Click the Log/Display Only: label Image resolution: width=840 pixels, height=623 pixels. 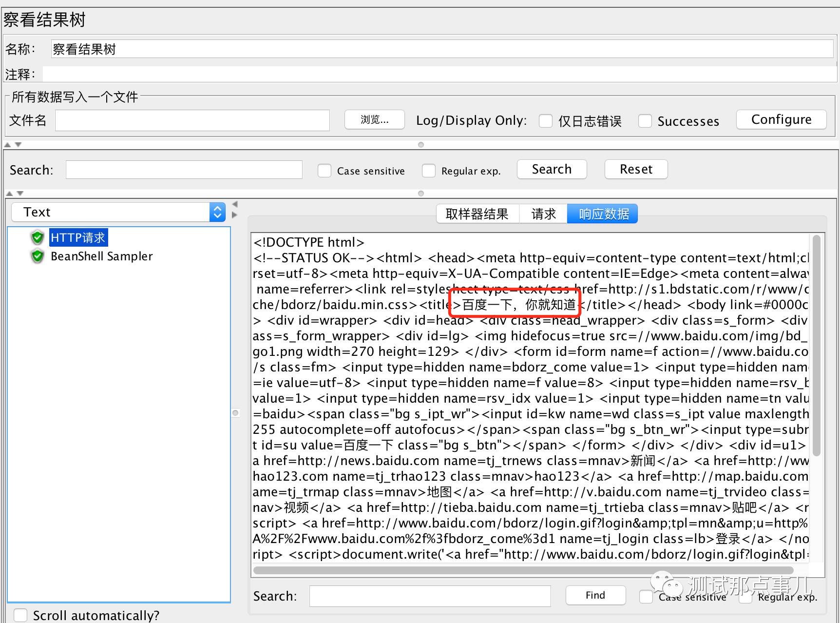pos(471,120)
